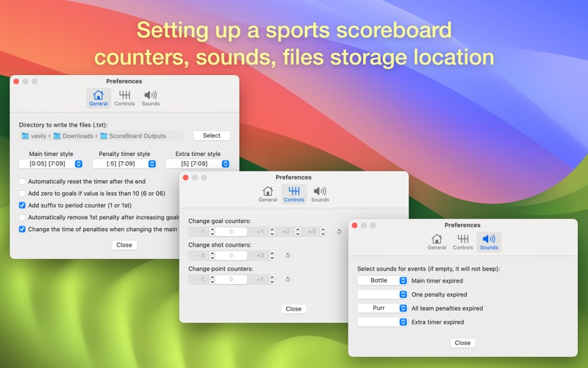Reset point counters with the circular arrow icon
588x368 pixels.
[x=287, y=280]
